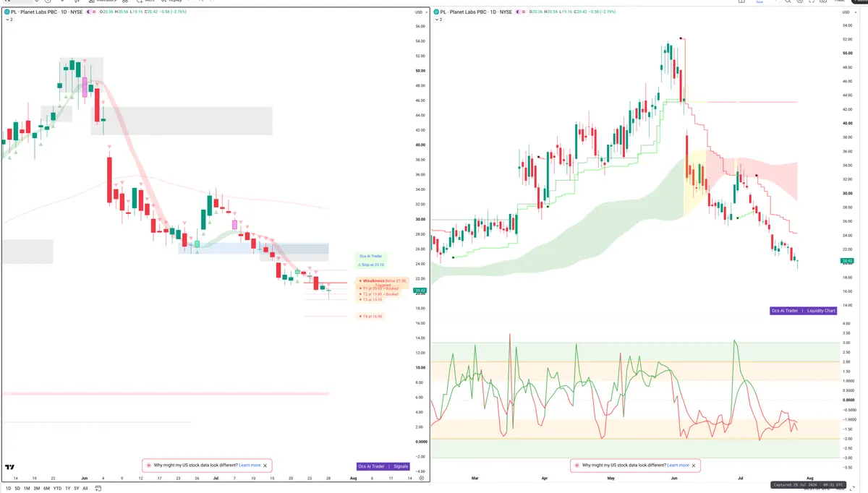Image resolution: width=868 pixels, height=493 pixels.
Task: Click the Ocs Ai Trader Liquidity Chart badge
Action: coord(804,311)
